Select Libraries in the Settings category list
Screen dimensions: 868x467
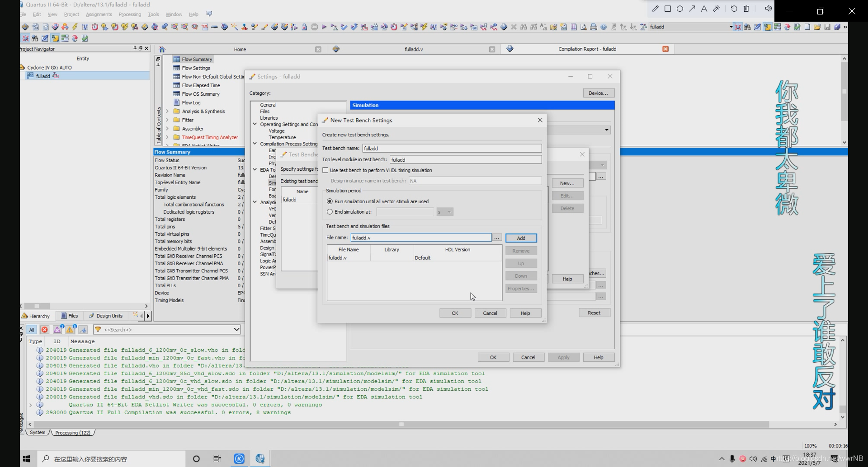[269, 118]
